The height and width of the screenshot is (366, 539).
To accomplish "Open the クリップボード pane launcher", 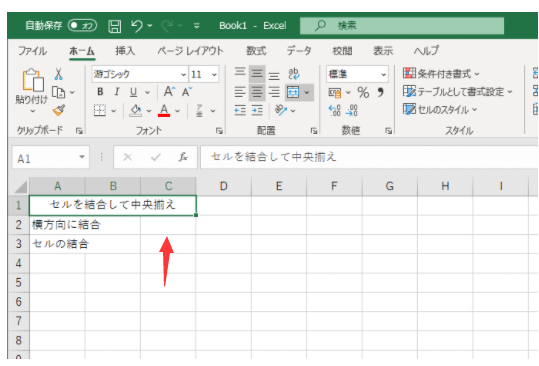I will 79,131.
